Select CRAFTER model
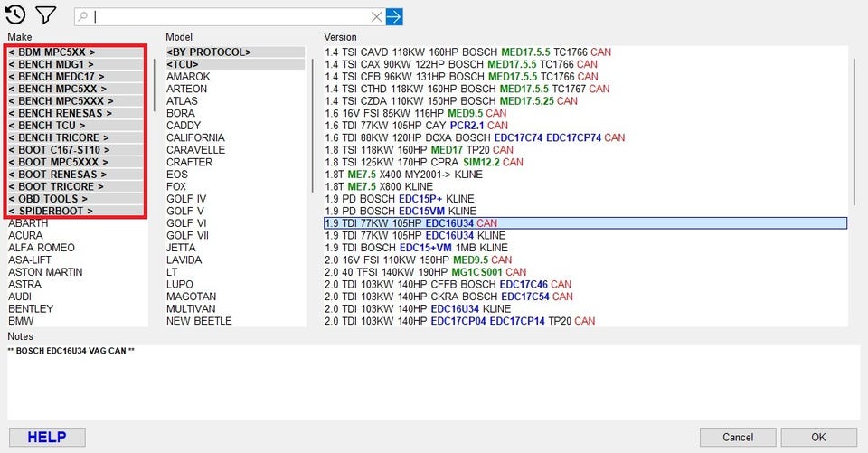 click(x=189, y=162)
